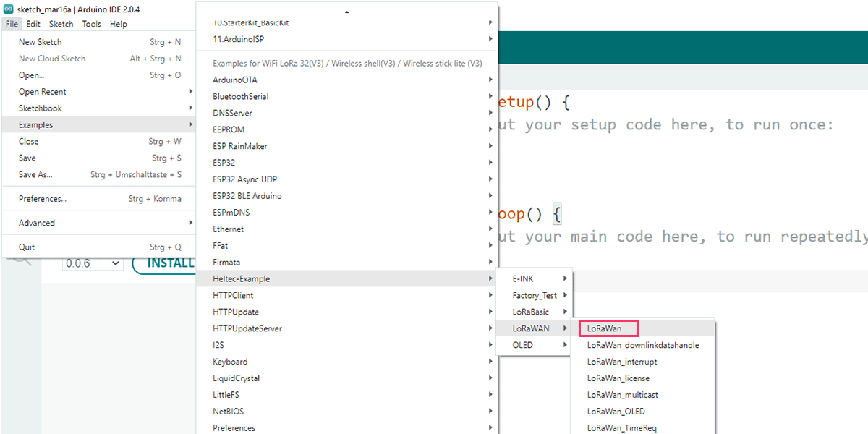
Task: Open the HTTPUpdateServer examples submenu
Action: (x=347, y=329)
